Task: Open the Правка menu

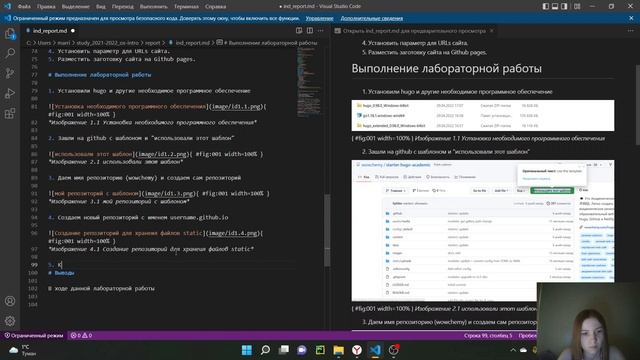Action: tap(46, 7)
